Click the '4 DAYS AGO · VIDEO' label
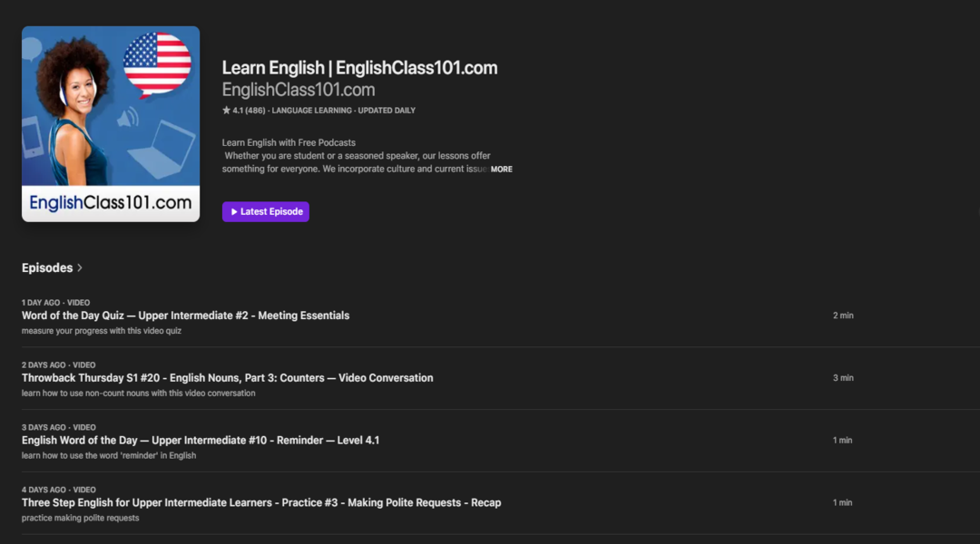 [x=59, y=490]
